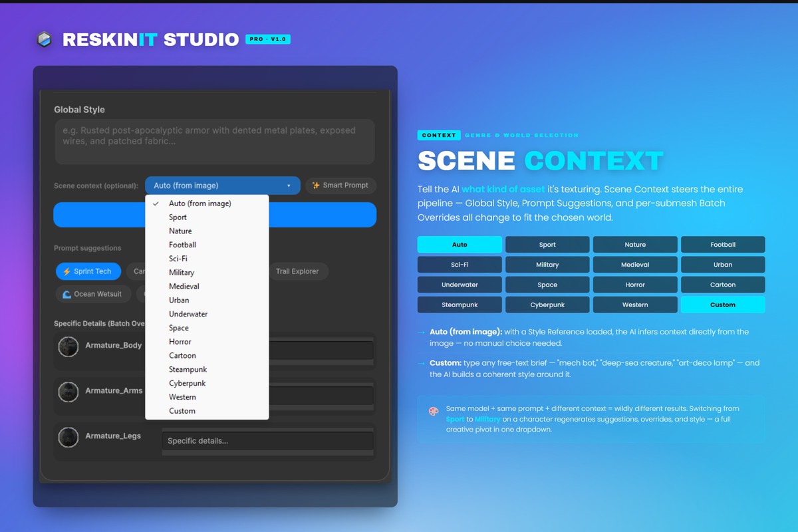Viewport: 798px width, 532px height.
Task: Click the CONTEXT tag label
Action: (x=439, y=135)
